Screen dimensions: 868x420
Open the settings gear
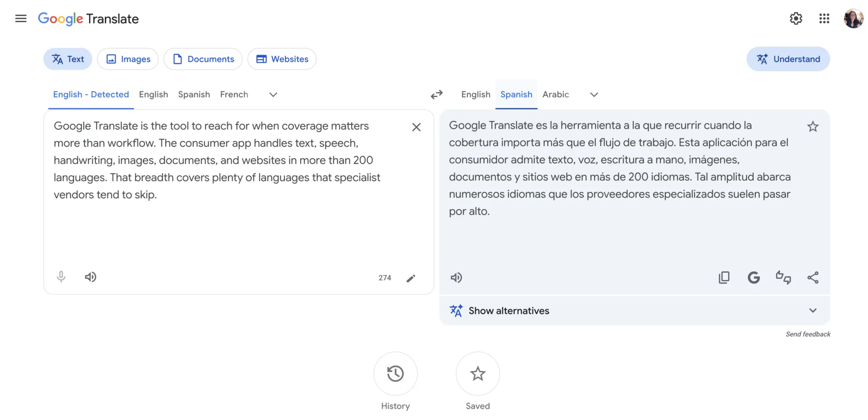[x=796, y=19]
